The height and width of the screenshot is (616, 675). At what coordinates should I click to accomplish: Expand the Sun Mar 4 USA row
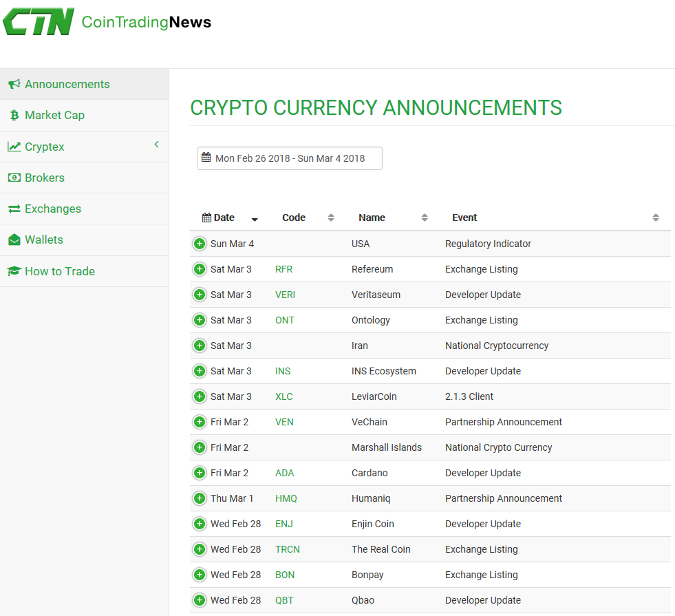coord(200,244)
